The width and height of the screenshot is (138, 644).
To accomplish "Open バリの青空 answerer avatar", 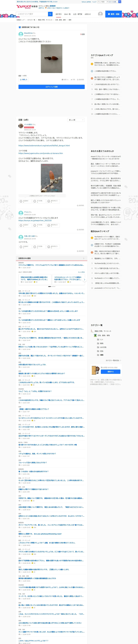I will coord(21,126).
